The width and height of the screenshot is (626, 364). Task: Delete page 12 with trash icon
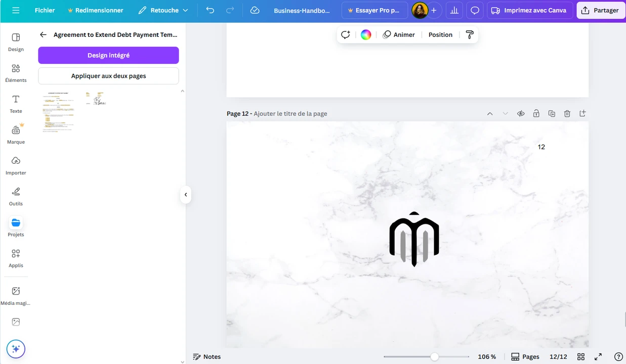point(567,114)
